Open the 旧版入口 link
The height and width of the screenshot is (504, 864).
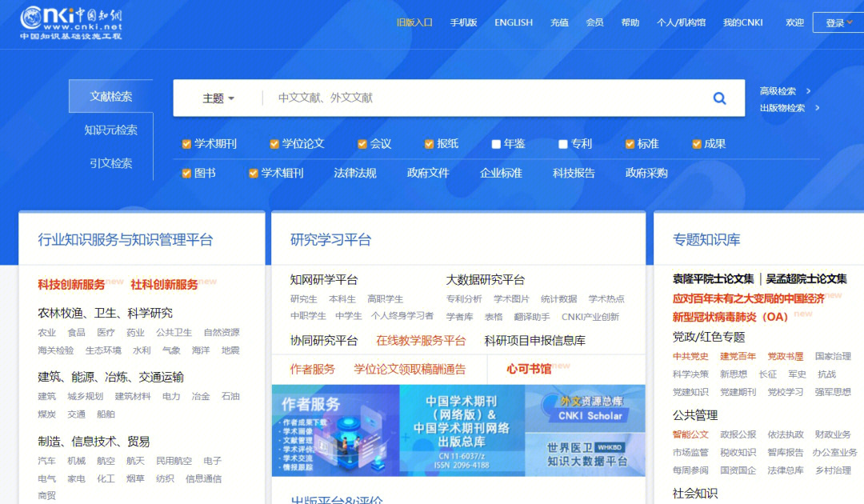tap(414, 22)
